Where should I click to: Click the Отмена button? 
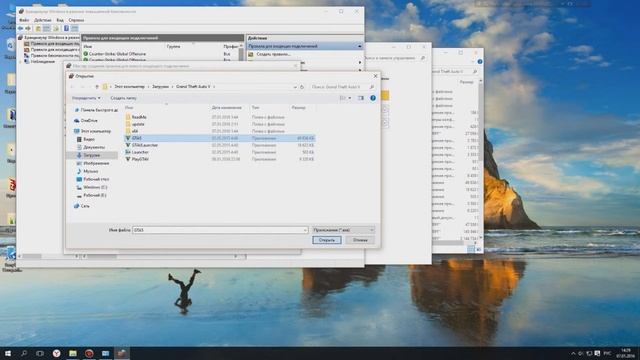point(360,240)
